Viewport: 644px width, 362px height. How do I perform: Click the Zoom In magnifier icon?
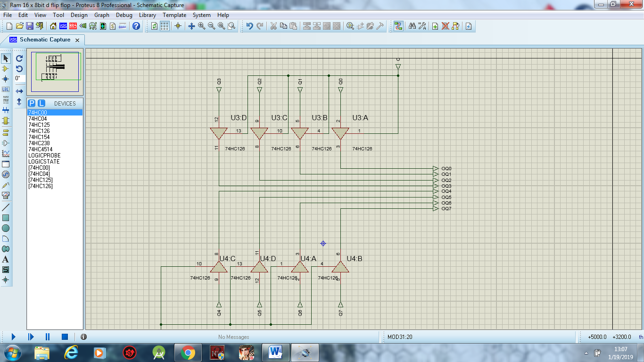[202, 26]
